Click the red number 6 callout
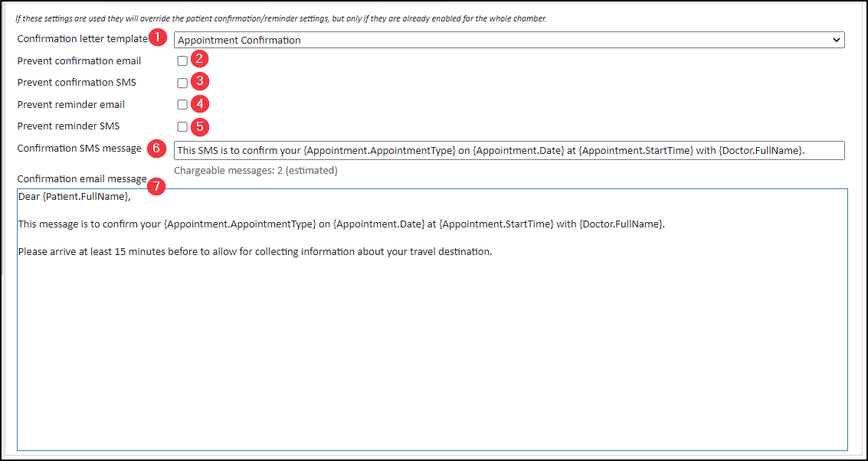 157,148
